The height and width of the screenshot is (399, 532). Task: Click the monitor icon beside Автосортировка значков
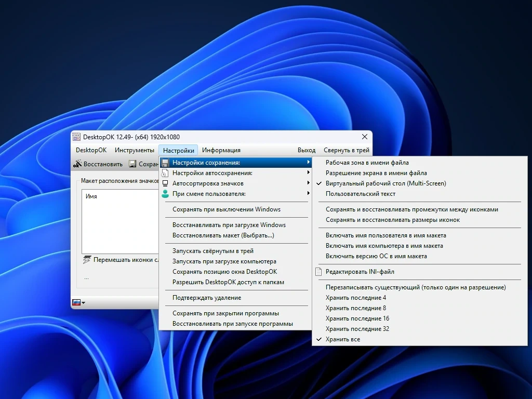(165, 183)
